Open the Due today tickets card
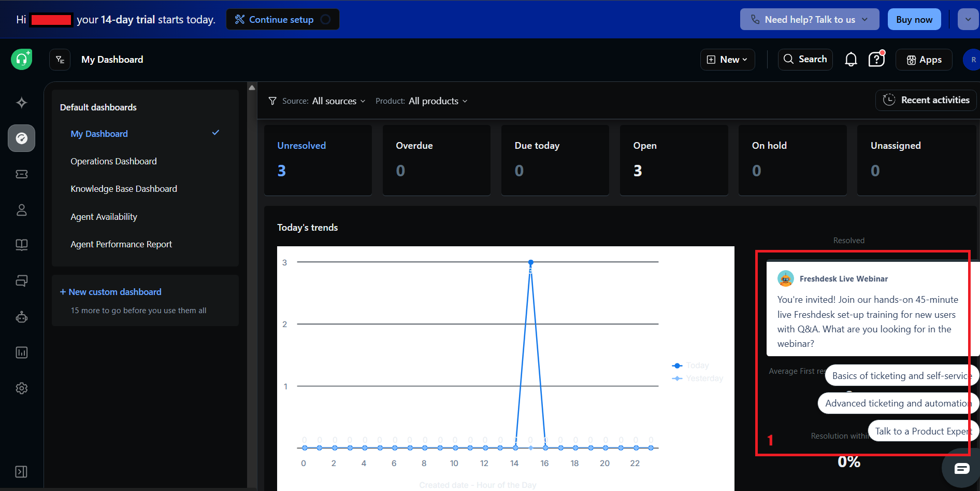The image size is (980, 491). coord(555,160)
